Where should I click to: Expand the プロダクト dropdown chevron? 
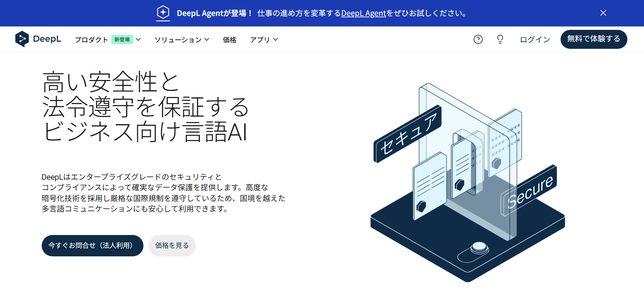pyautogui.click(x=138, y=40)
